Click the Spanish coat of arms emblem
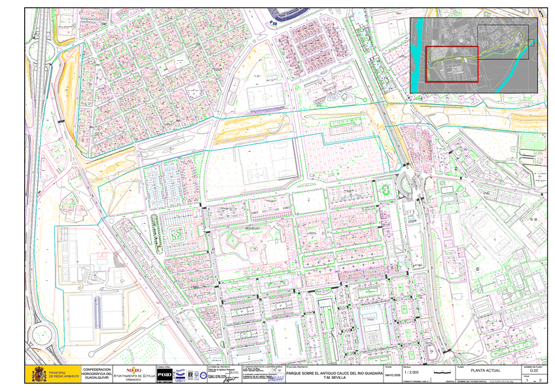The height and width of the screenshot is (392, 555). pyautogui.click(x=39, y=374)
